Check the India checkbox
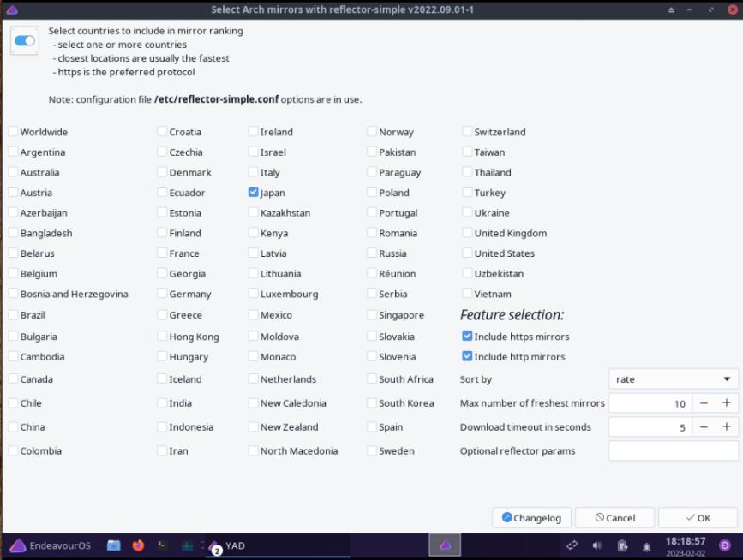Viewport: 743px width, 560px height. tap(163, 402)
